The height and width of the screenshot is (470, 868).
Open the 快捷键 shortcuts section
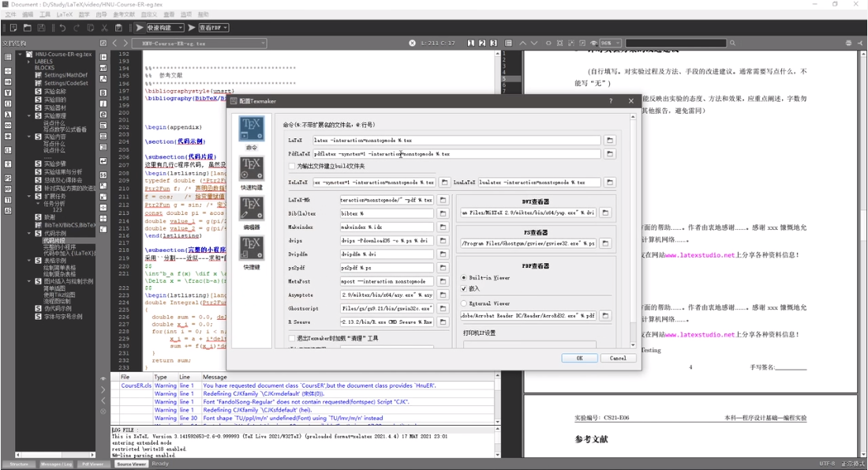252,253
